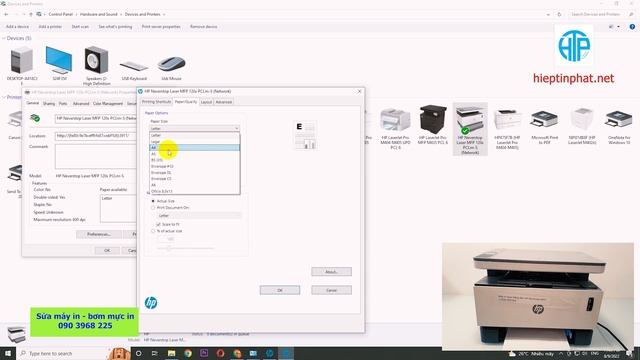Open Task View on the taskbar
Viewport: 640px width, 360px height.
pyautogui.click(x=155, y=353)
